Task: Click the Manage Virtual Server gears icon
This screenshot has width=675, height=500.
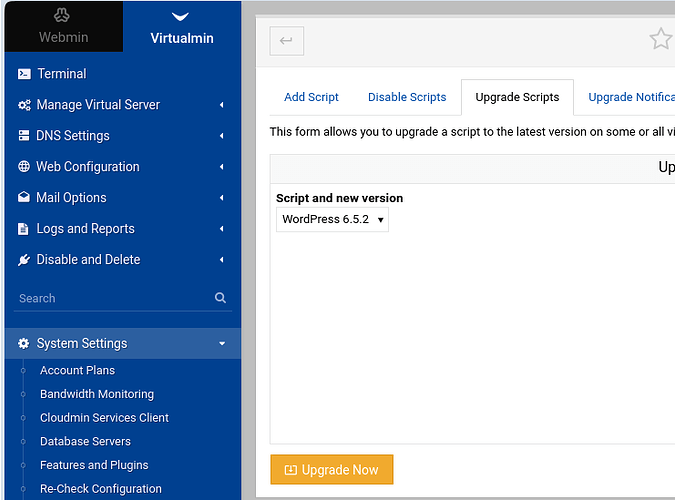Action: coord(24,105)
